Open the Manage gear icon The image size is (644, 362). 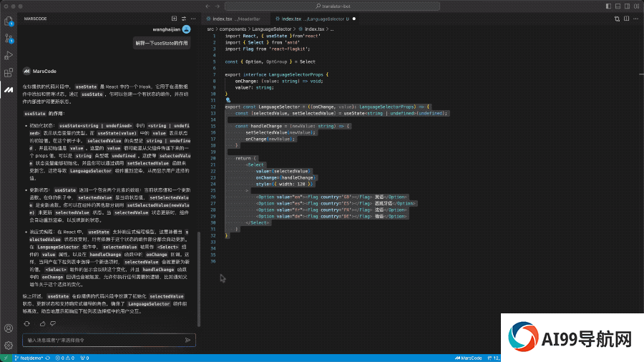click(x=9, y=346)
